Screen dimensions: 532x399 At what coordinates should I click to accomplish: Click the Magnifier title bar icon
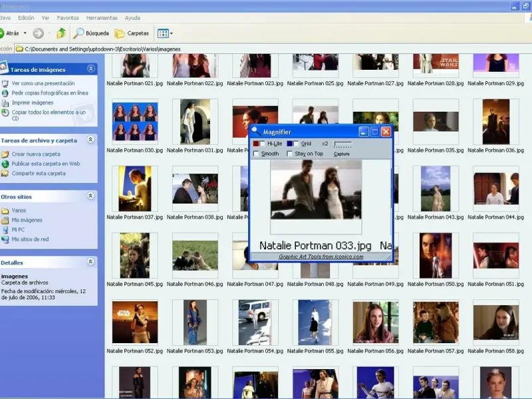pos(256,132)
